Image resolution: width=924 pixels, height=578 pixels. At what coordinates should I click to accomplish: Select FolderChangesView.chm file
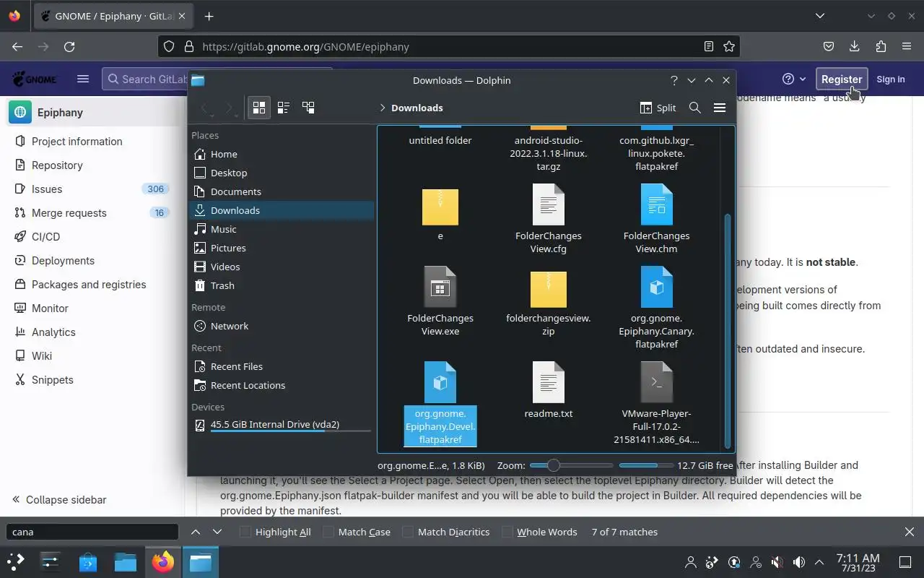pos(657,219)
